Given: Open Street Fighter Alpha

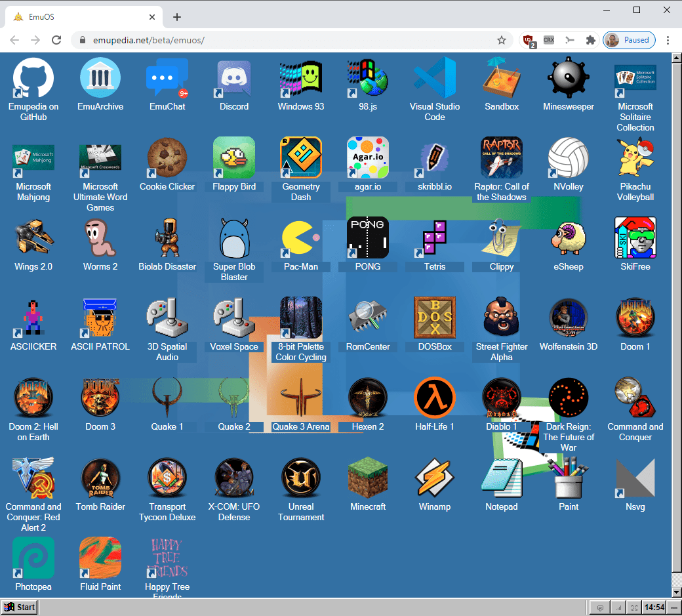Looking at the screenshot, I should 502,318.
